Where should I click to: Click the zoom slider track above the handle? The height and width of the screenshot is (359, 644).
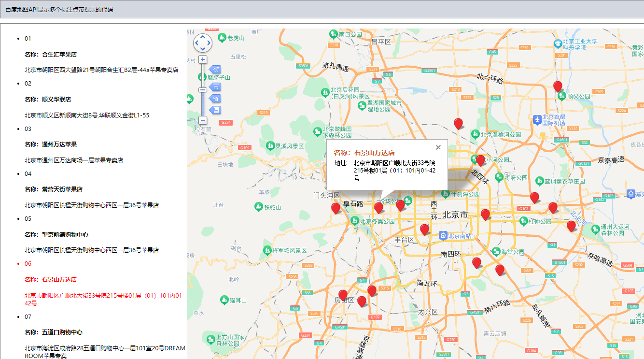point(203,75)
